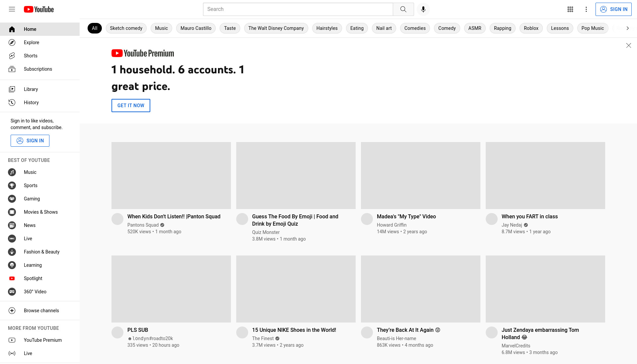Viewport: 637px width, 364px height.
Task: Open News in sidebar
Action: point(40,225)
